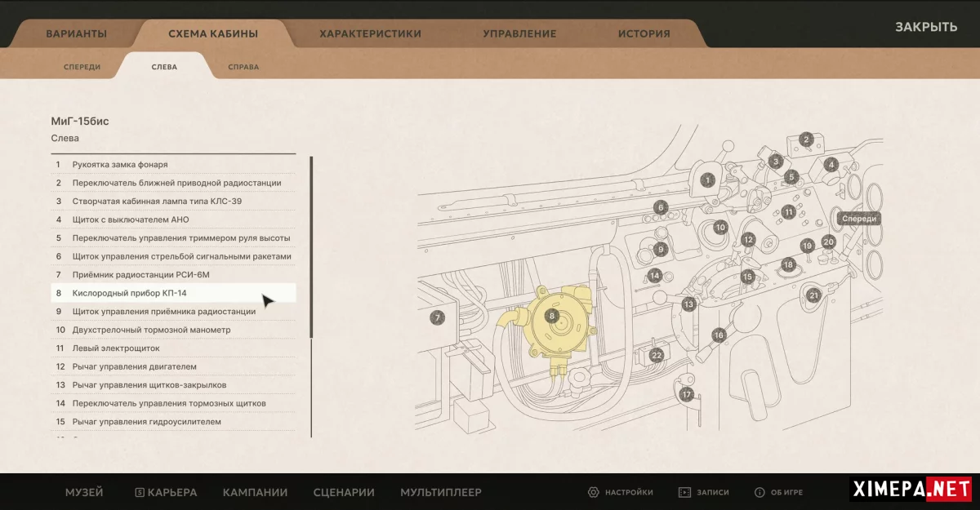Viewport: 980px width, 510px height.
Task: Go to Музей in bottom menu
Action: point(84,492)
